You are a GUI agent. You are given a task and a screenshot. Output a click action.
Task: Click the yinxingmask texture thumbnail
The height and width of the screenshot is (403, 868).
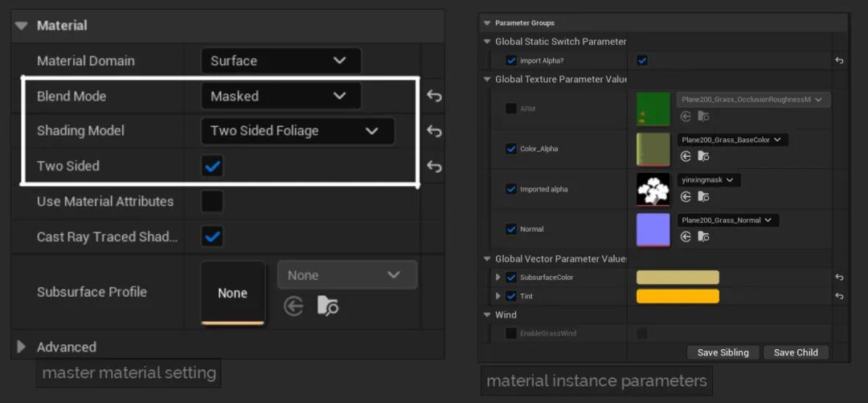(x=653, y=189)
